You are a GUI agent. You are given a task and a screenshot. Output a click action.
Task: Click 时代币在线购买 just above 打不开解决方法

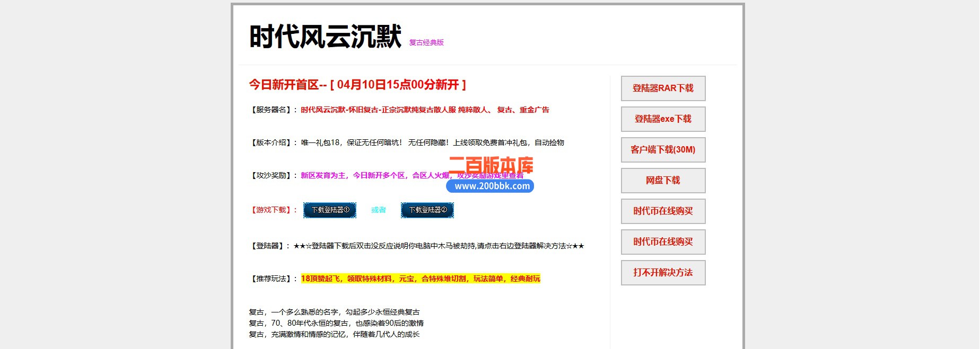tap(663, 242)
